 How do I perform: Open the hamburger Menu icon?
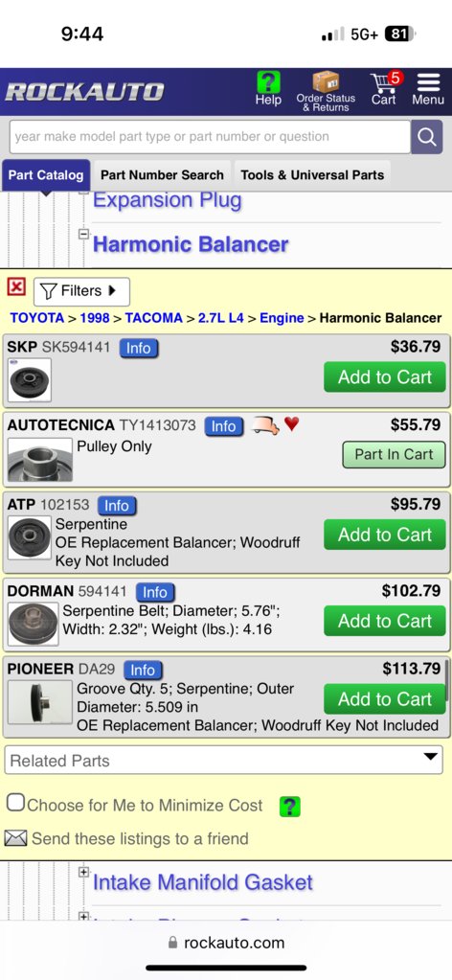[428, 81]
